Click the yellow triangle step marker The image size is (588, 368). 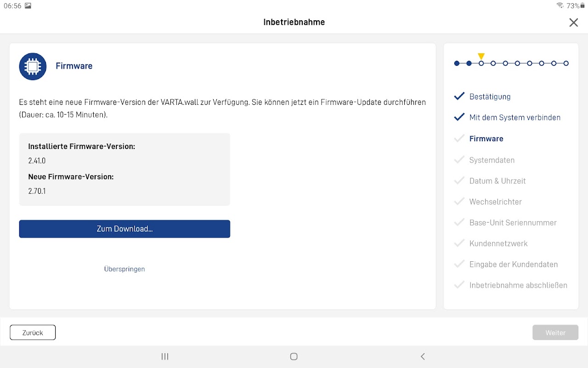point(481,56)
